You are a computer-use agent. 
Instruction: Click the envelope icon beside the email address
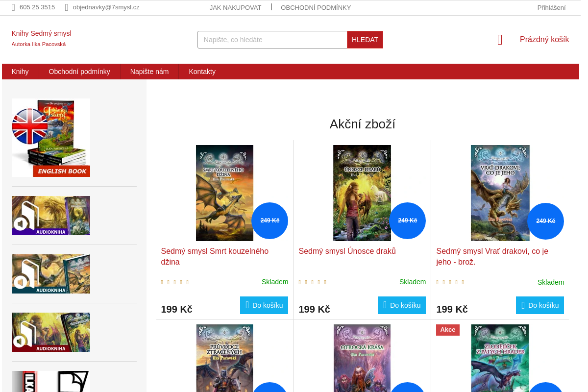coord(67,7)
